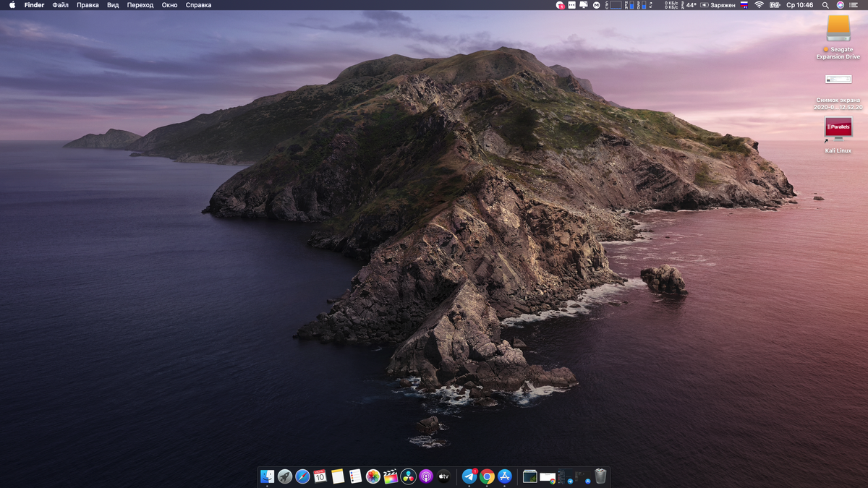Image resolution: width=868 pixels, height=488 pixels.
Task: Open the Переход menu
Action: pyautogui.click(x=140, y=5)
